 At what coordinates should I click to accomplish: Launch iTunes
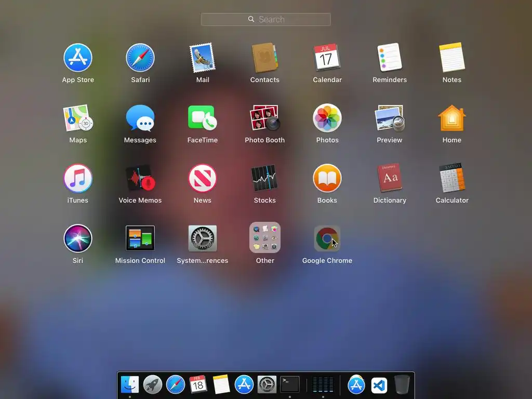pos(78,178)
